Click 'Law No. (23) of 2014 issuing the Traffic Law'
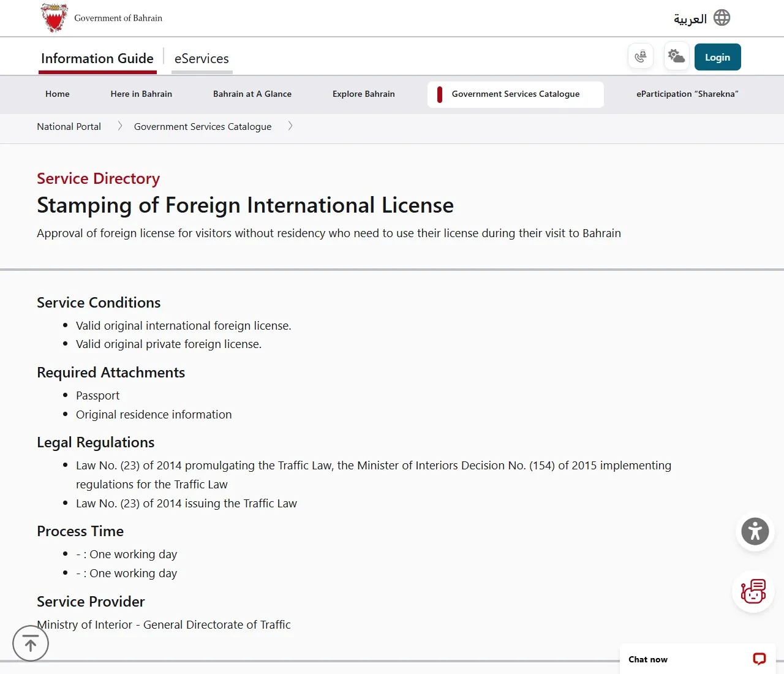Screen dimensions: 784x674 (186, 504)
